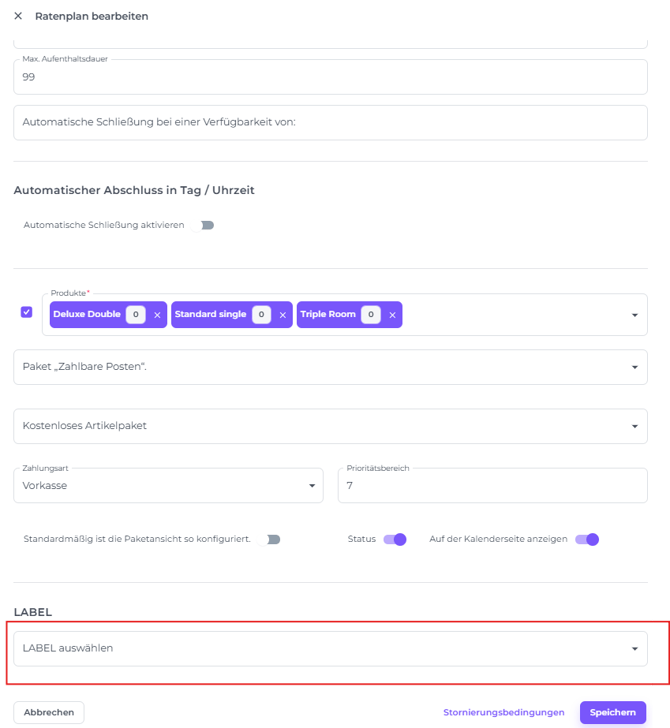The width and height of the screenshot is (670, 728).
Task: Remove the Deluxe Double product chip
Action: click(157, 315)
